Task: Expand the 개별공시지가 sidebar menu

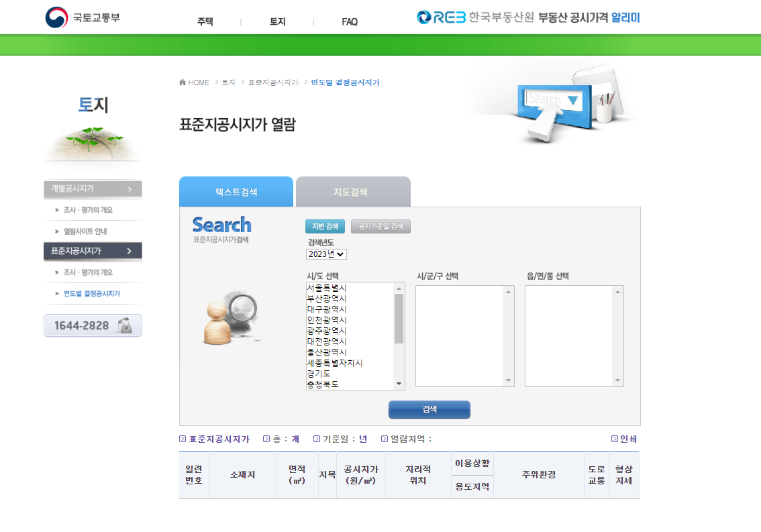Action: tap(93, 189)
